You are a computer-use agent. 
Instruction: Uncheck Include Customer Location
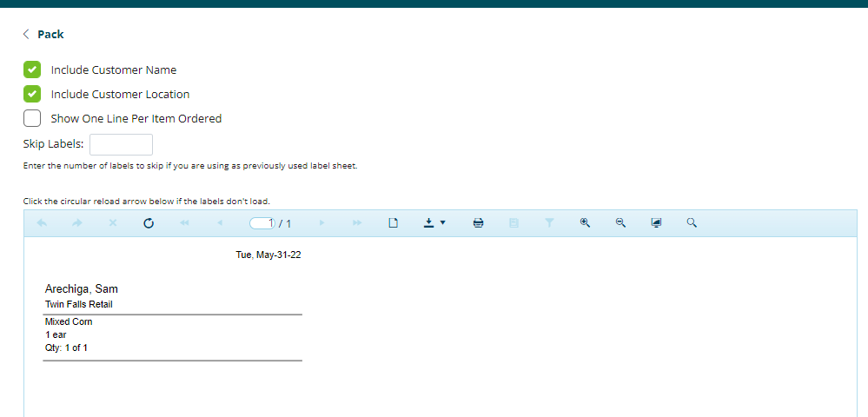[x=32, y=94]
